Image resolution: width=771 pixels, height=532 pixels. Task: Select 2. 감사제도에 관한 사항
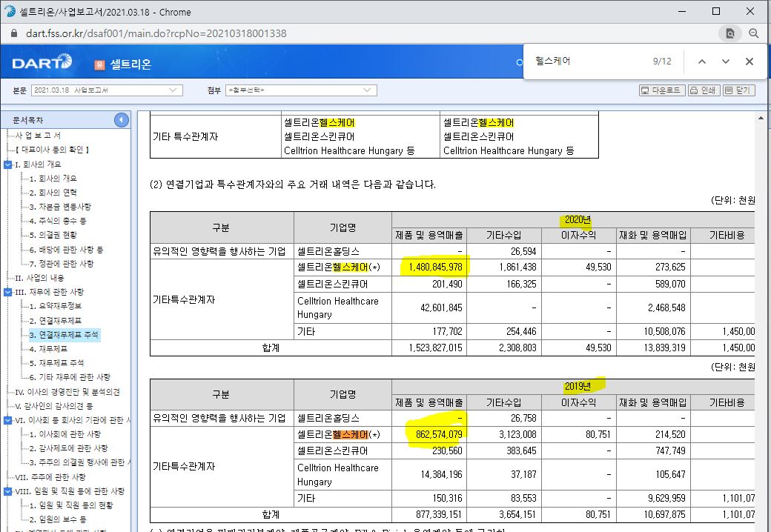click(68, 448)
